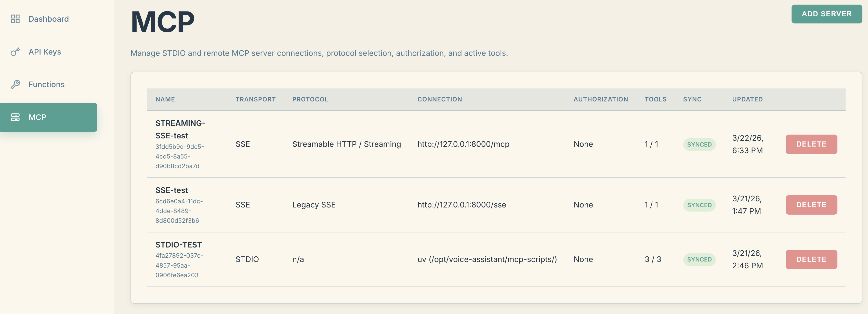Click the Dashboard grid icon in sidebar
868x314 pixels.
15,19
